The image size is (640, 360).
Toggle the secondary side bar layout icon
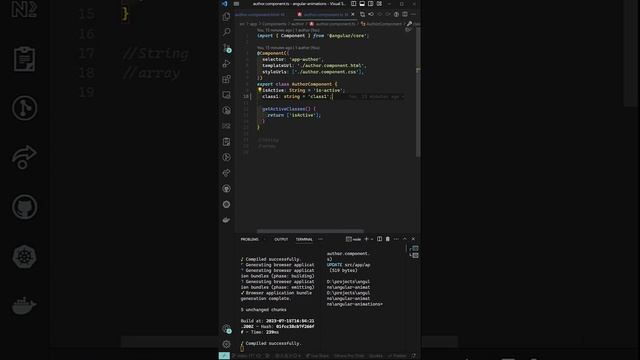tap(371, 4)
